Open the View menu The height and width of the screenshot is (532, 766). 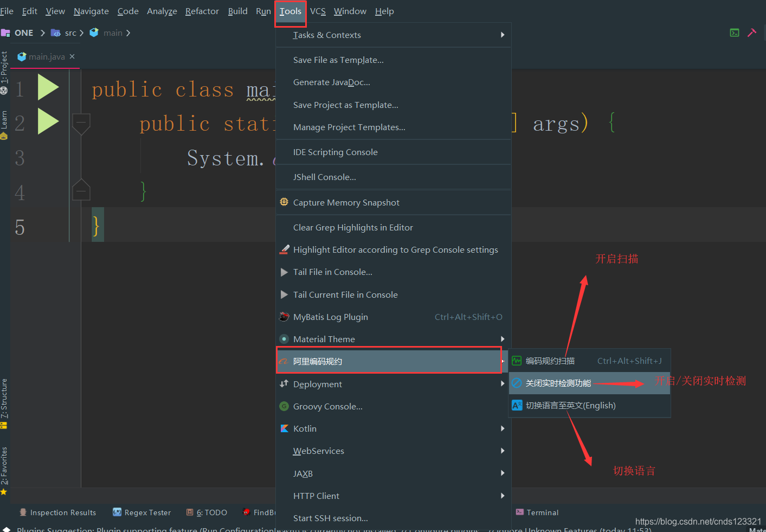click(x=55, y=11)
